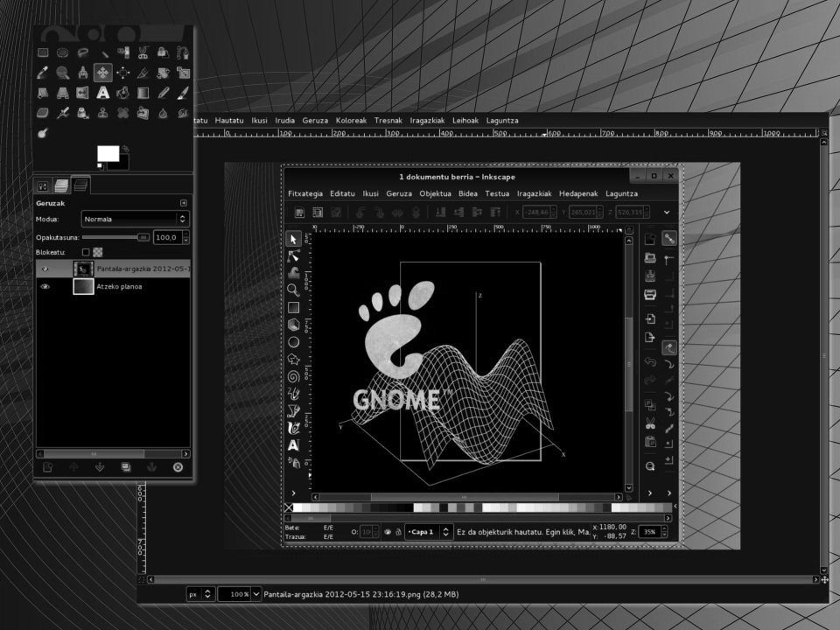Viewport: 840px width, 630px height.
Task: Open the px unit dropdown in status bar
Action: point(201,594)
